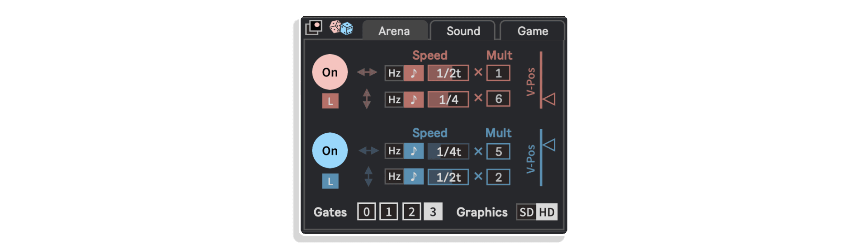The image size is (868, 249).
Task: Click the blue V-Pos triangle handle
Action: [549, 145]
